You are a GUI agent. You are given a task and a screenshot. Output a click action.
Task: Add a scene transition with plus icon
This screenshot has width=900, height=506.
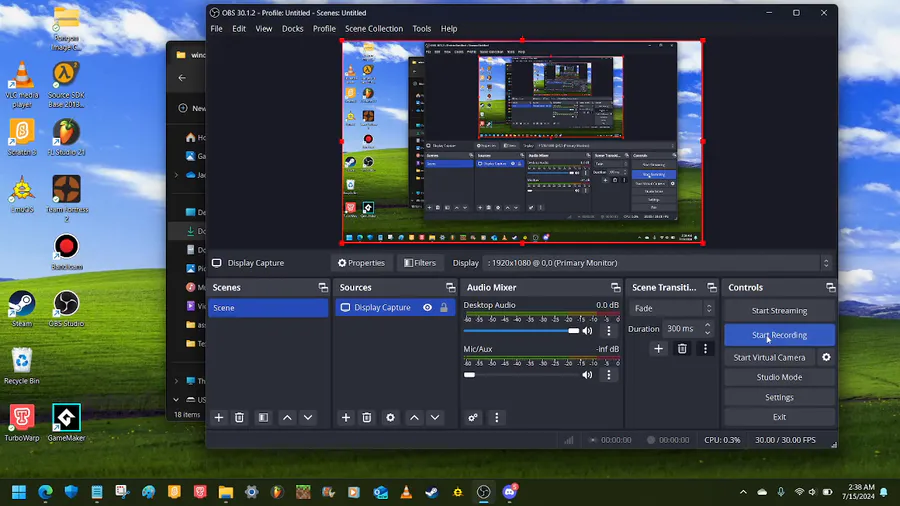(x=658, y=349)
